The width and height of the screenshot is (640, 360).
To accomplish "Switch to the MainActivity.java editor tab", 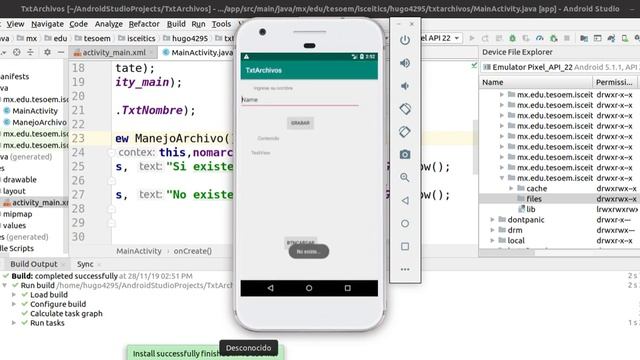I will [x=197, y=53].
